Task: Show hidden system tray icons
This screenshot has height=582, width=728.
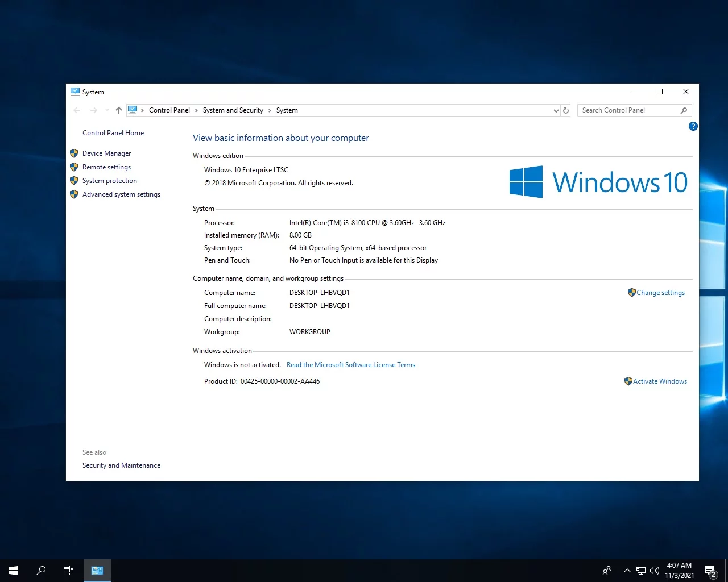Action: click(x=627, y=571)
